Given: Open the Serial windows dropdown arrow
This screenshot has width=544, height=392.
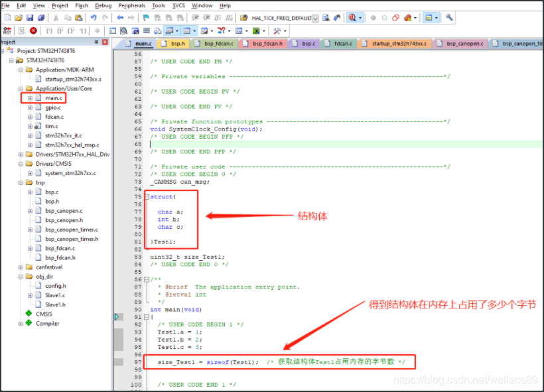Looking at the screenshot, I should pos(212,31).
